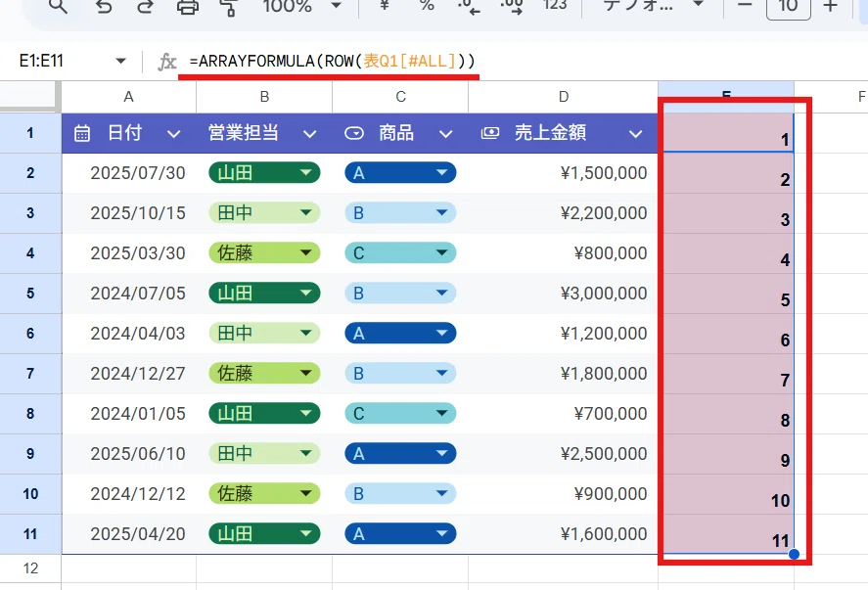Select date cell 2025/07/30
The image size is (868, 590).
point(128,172)
